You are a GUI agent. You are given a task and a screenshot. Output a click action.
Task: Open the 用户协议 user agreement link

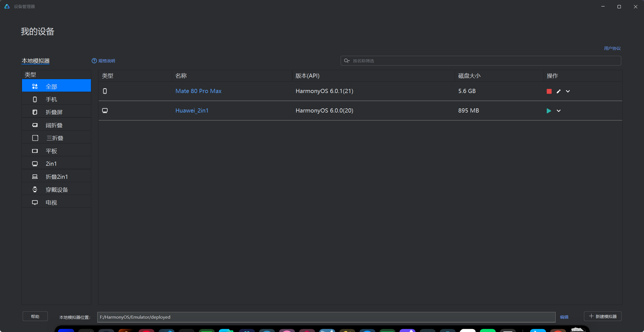click(x=612, y=48)
